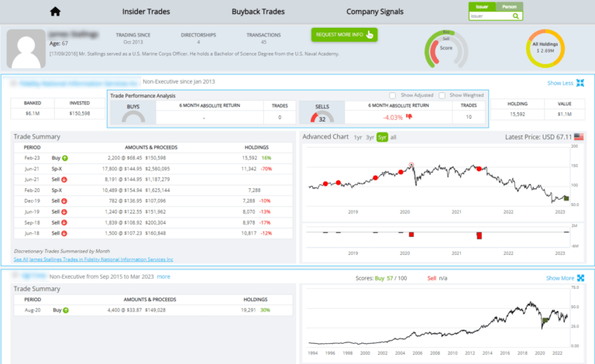Expand directorship details via 'more' link
595x364 pixels.
(163, 276)
